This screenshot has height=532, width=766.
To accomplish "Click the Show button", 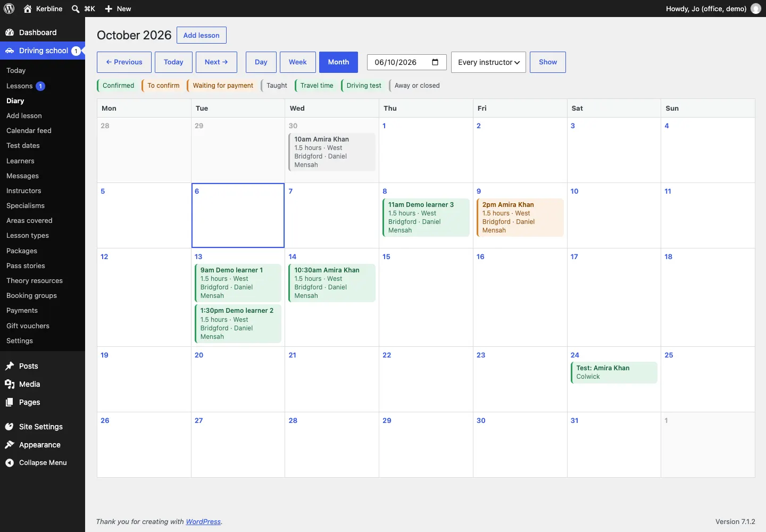I will 548,62.
